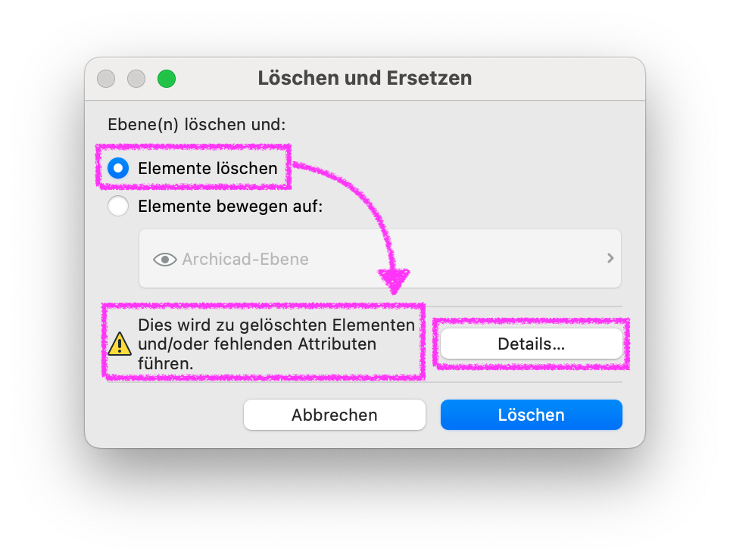
Task: Select the Elemente bewegen auf radio button
Action: [x=118, y=206]
